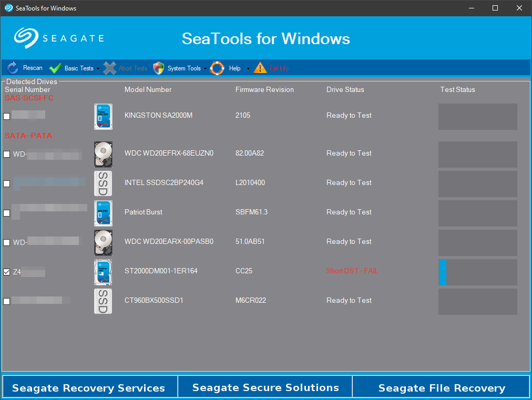Open the Help menu label
The image size is (532, 400).
pos(234,68)
